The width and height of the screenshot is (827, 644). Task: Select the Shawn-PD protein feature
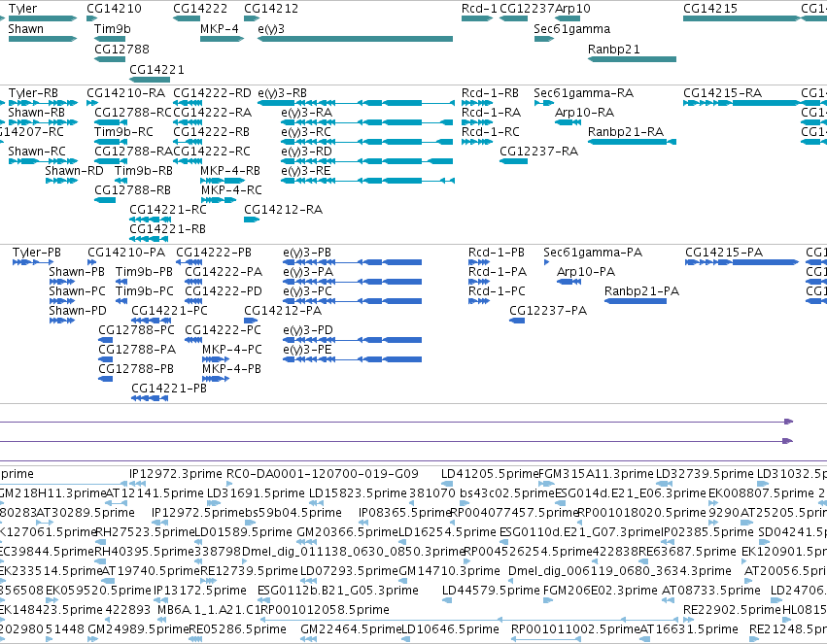[x=61, y=321]
